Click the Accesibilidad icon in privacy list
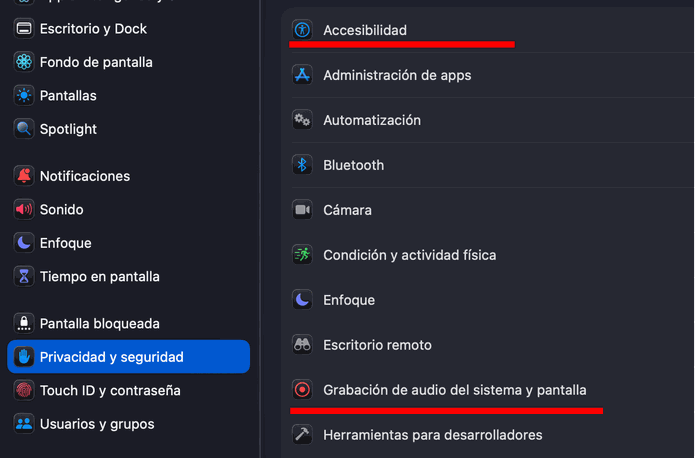 click(x=302, y=30)
